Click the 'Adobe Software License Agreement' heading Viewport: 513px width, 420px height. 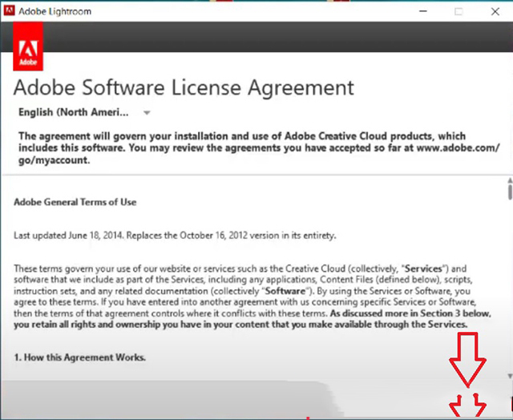point(184,87)
